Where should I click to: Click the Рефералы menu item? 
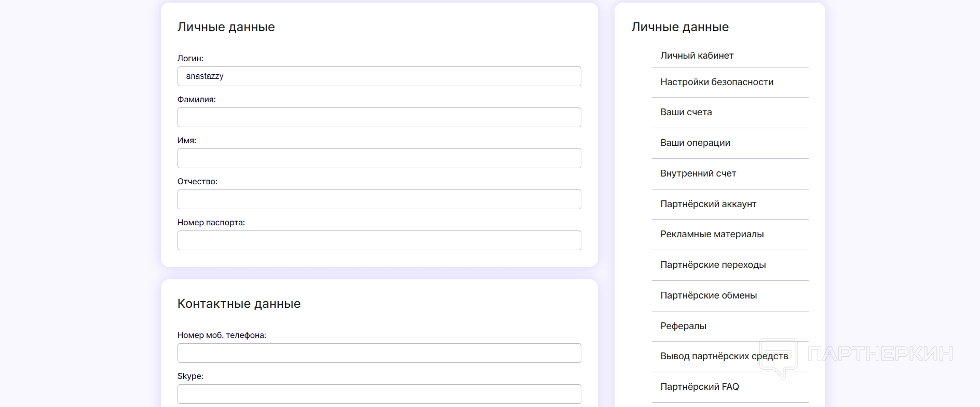[683, 326]
